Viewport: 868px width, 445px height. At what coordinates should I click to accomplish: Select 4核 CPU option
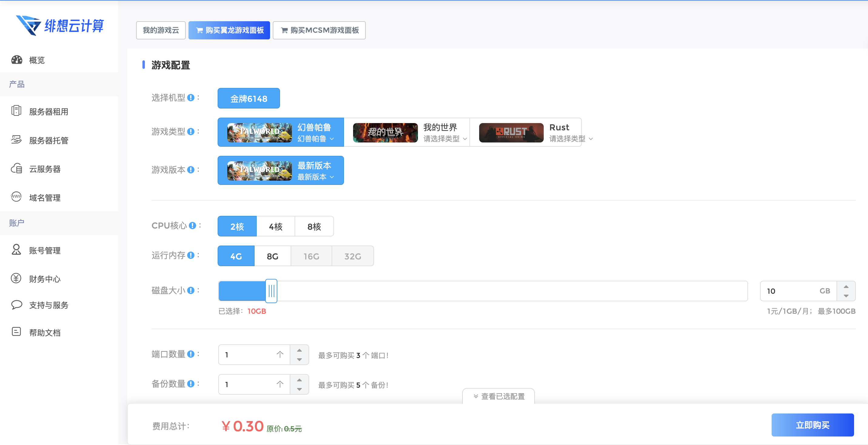(275, 226)
